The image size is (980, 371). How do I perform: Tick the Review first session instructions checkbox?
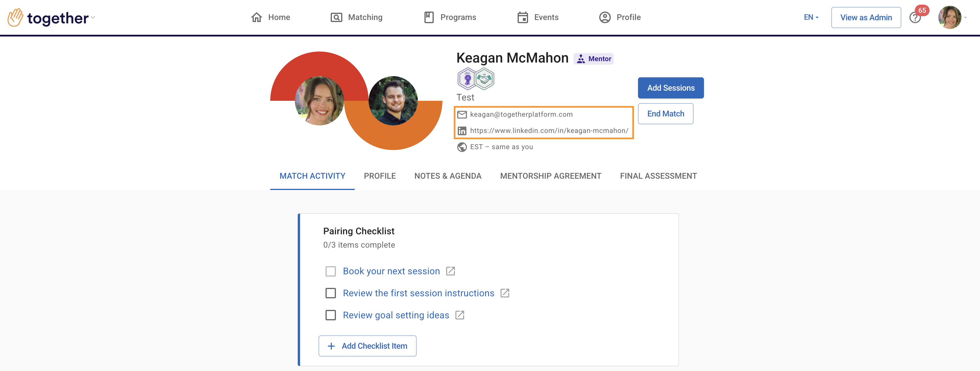tap(331, 293)
